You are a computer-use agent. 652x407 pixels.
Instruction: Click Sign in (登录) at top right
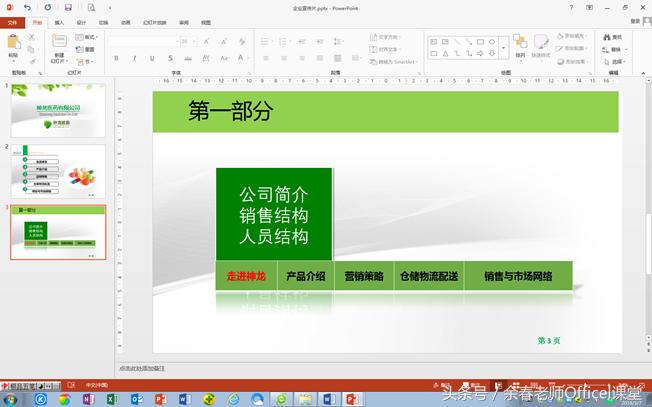pyautogui.click(x=635, y=21)
